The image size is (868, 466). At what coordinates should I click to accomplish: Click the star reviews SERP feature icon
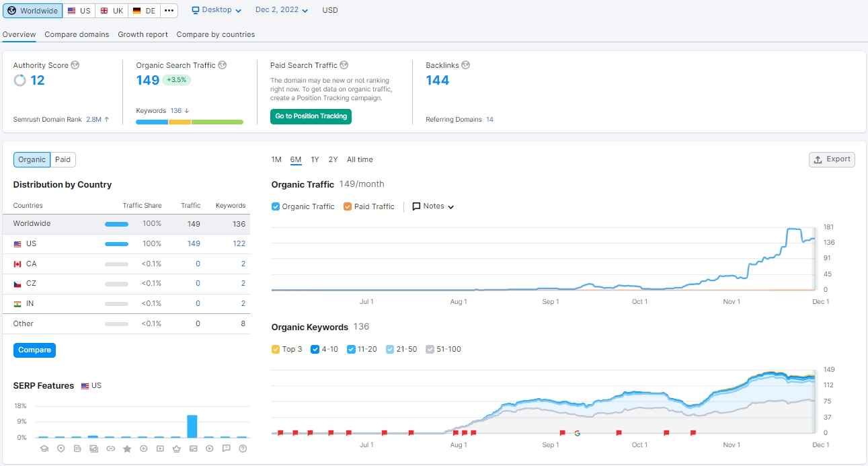[127, 449]
